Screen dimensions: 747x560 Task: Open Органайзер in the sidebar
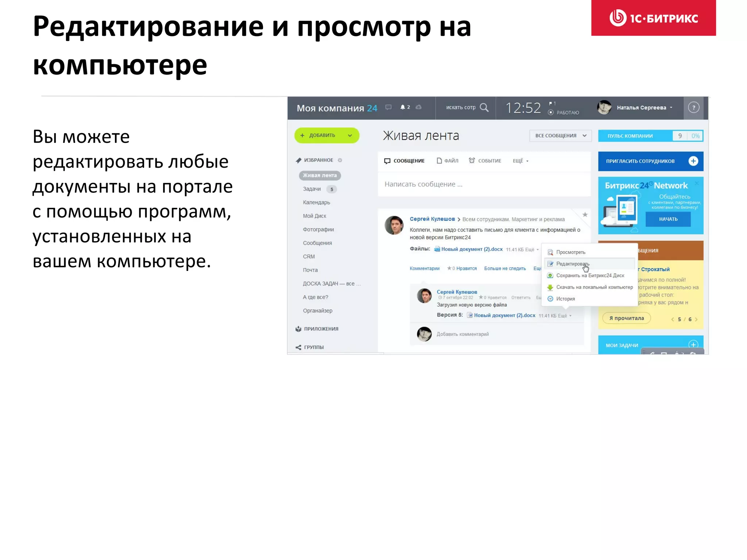pyautogui.click(x=317, y=311)
